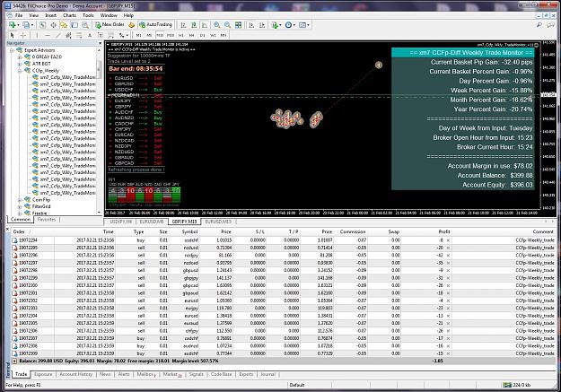This screenshot has height=392, width=561.
Task: Select the text label tool
Action: tap(101, 35)
